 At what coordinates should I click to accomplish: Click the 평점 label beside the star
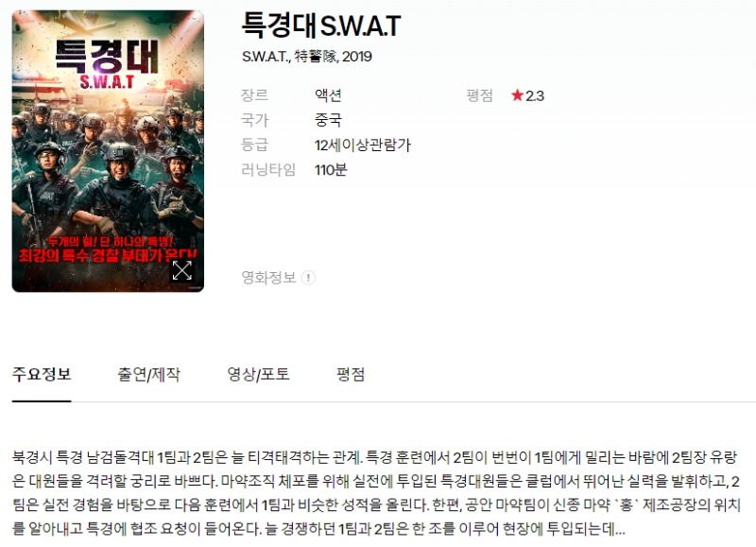point(479,94)
